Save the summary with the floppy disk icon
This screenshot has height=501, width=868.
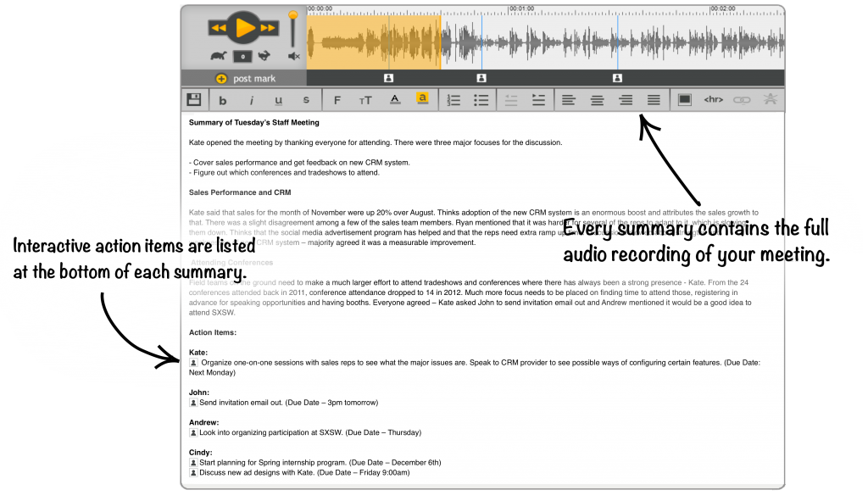click(194, 100)
